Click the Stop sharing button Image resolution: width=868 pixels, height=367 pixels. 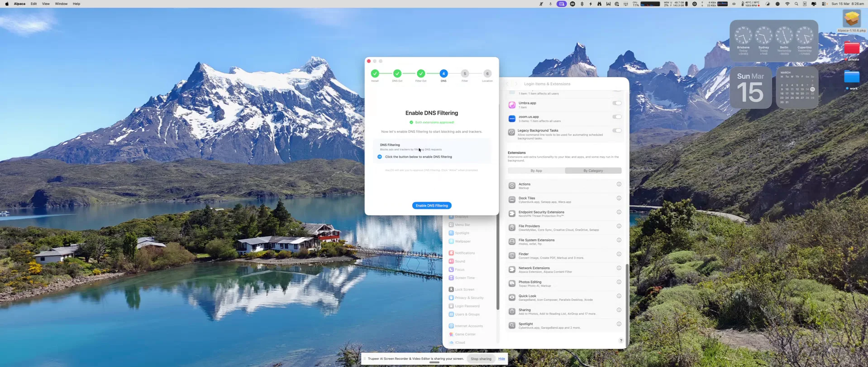[x=481, y=359]
